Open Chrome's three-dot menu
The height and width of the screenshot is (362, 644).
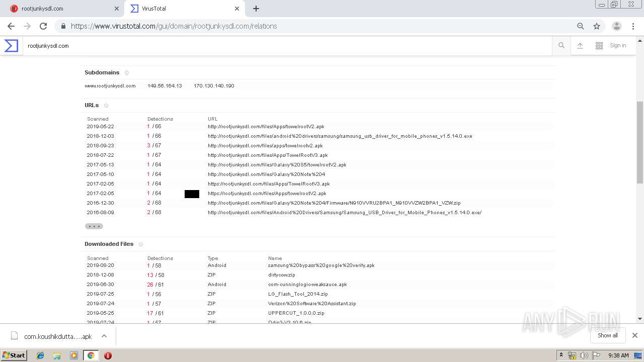pos(633,26)
